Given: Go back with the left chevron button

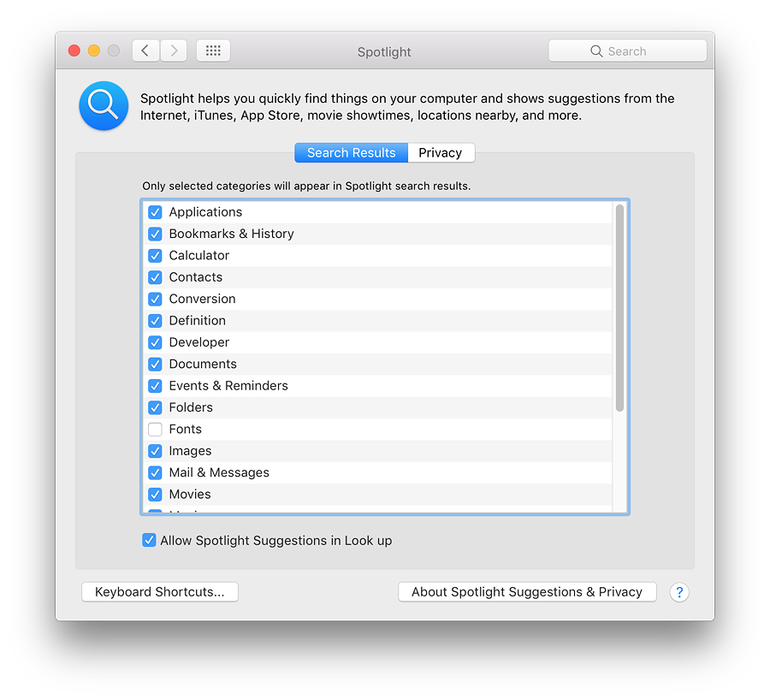Looking at the screenshot, I should (x=145, y=50).
